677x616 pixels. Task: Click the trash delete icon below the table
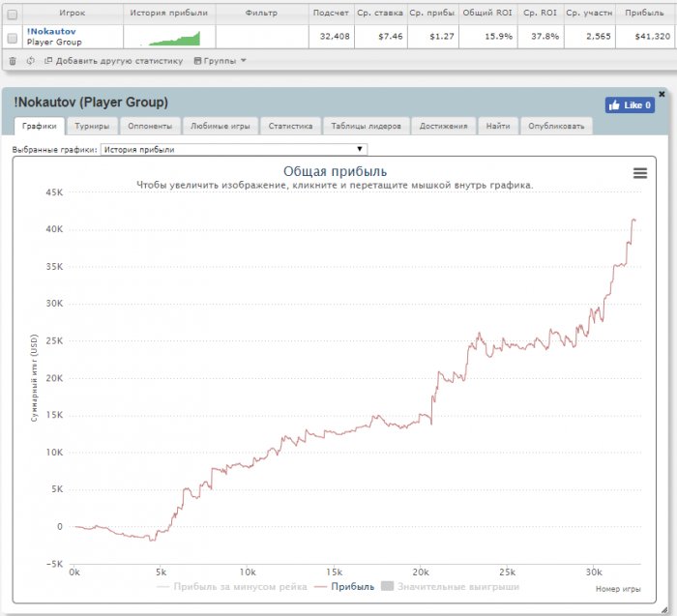coord(13,60)
